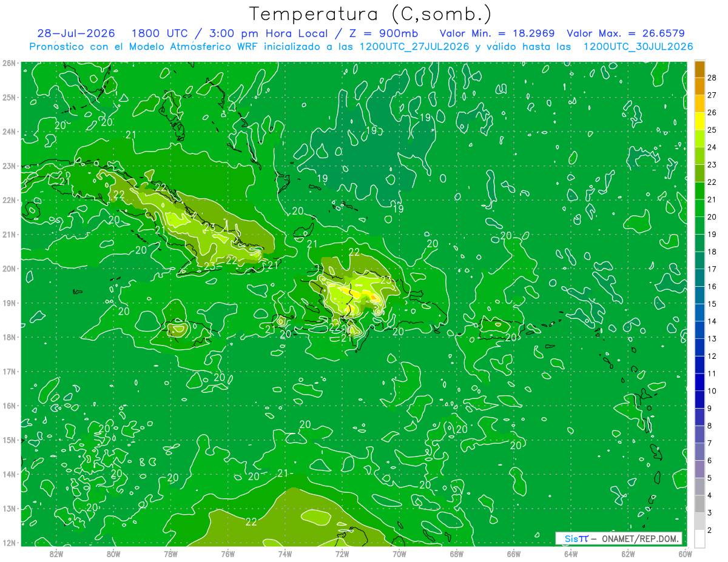Select the valid-until time "1200UTC_30JUL2026"
This screenshot has width=728, height=562.
click(x=638, y=46)
